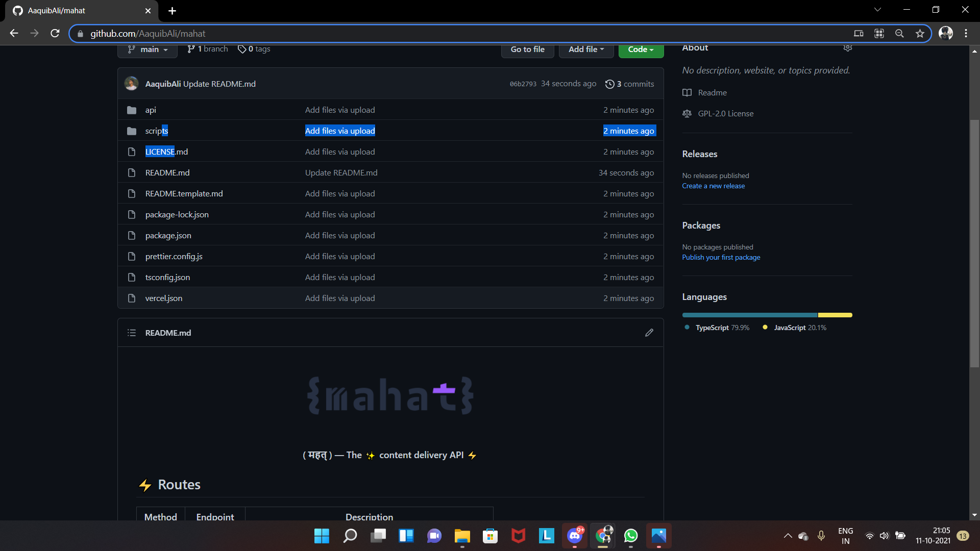Click the Go to file button
This screenshot has height=551, width=980.
527,49
